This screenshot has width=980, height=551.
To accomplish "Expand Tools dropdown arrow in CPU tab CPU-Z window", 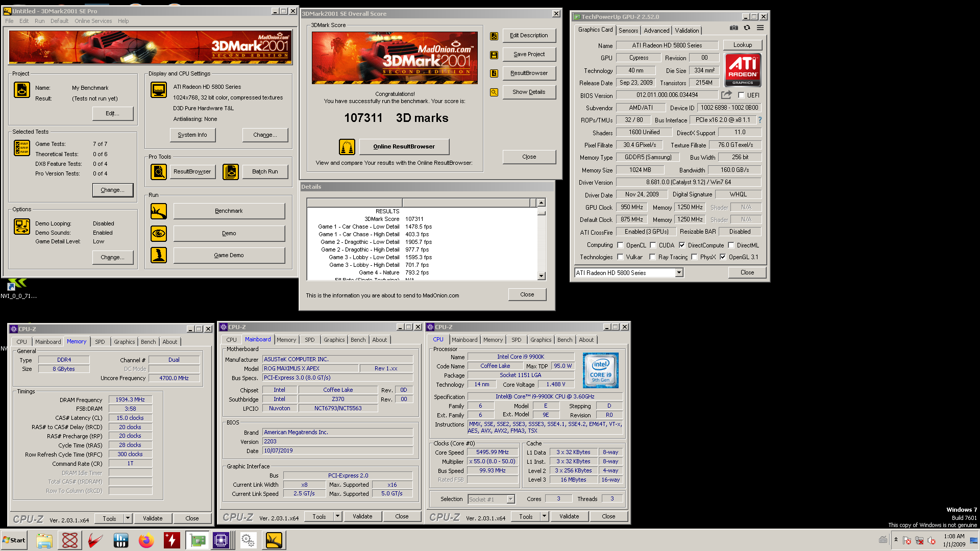I will 544,516.
